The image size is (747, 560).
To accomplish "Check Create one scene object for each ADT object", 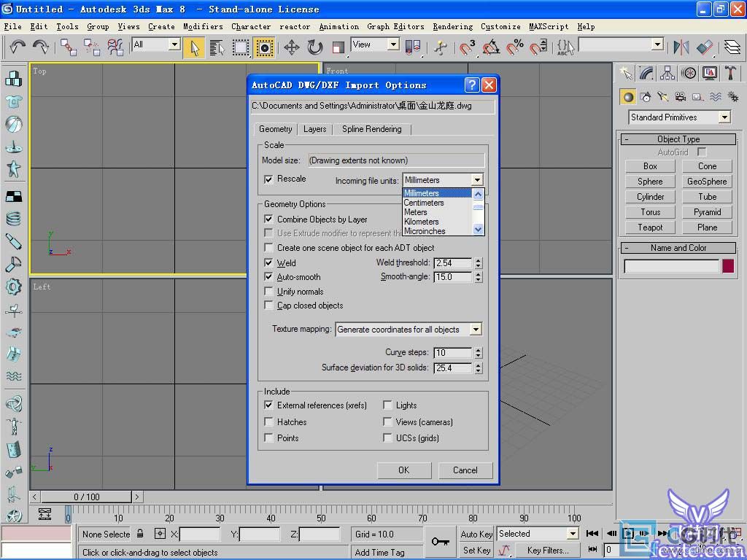I will 268,248.
